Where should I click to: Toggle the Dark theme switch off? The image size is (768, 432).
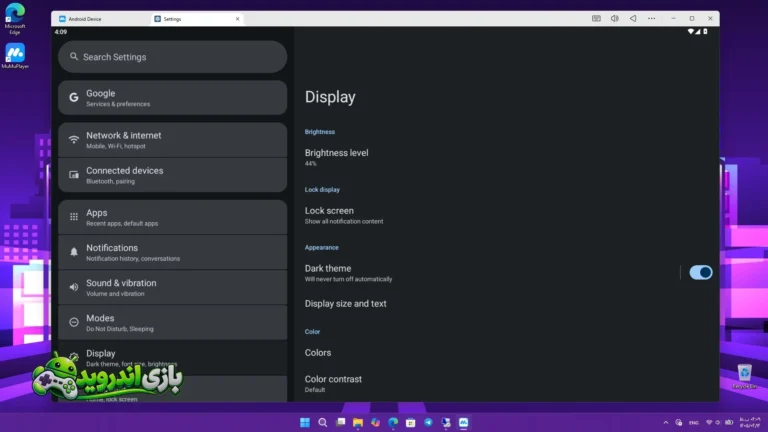coord(700,272)
